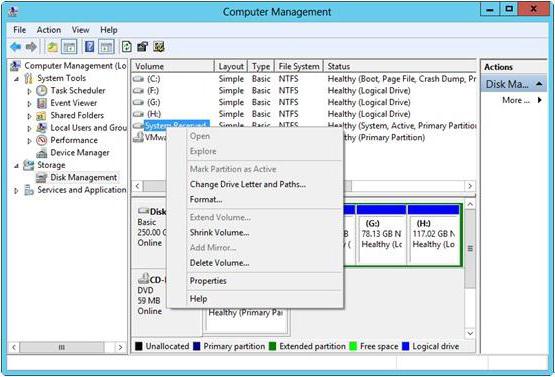555x377 pixels.
Task: Select Change Drive Letter and Paths
Action: click(x=248, y=184)
